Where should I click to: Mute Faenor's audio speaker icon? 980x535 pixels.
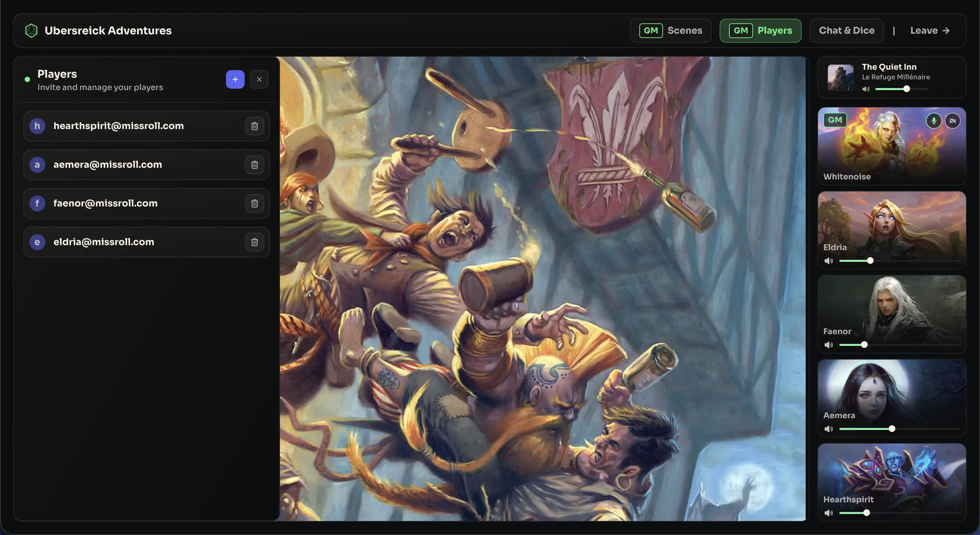[829, 345]
